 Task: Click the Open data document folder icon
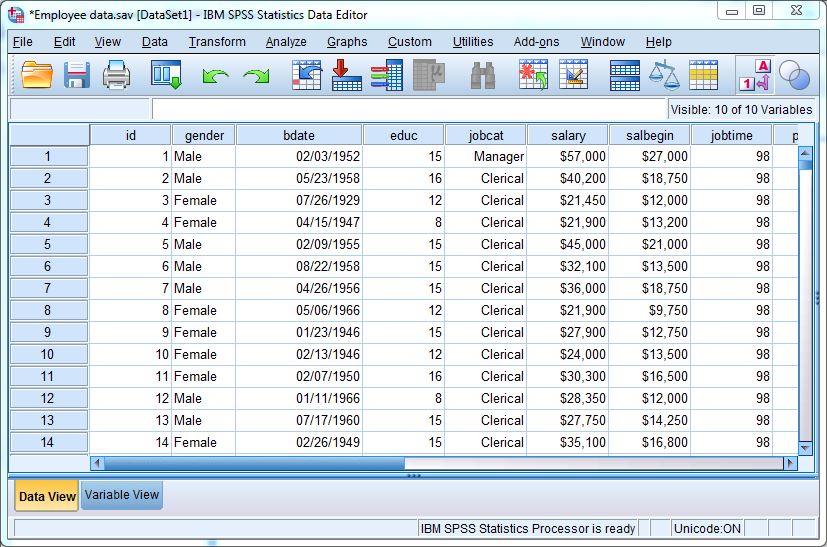tap(36, 75)
